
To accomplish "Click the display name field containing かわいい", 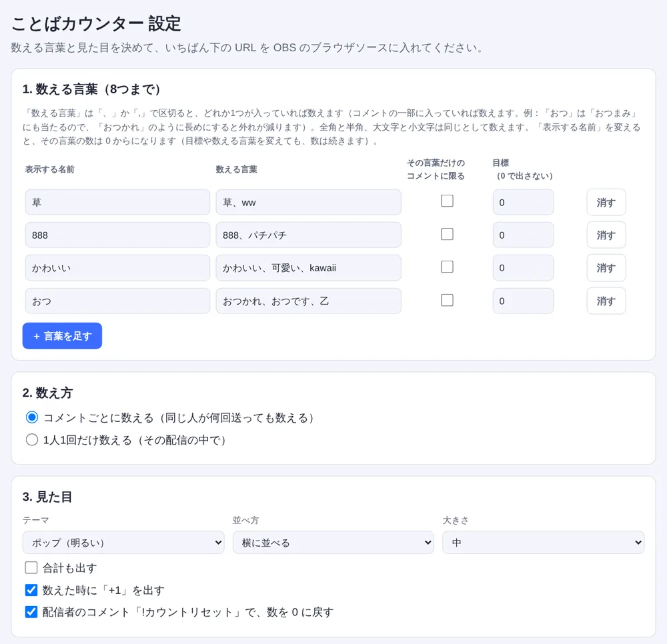I will (117, 268).
